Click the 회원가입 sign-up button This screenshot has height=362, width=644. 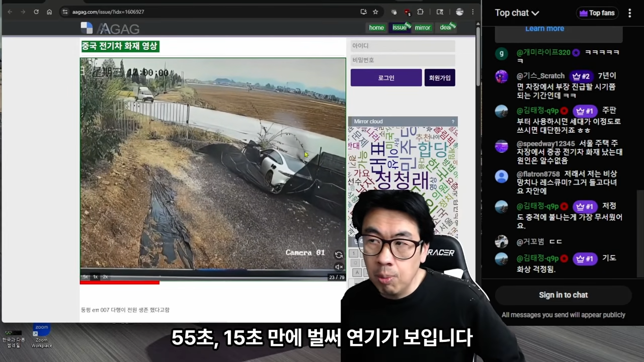tap(440, 78)
